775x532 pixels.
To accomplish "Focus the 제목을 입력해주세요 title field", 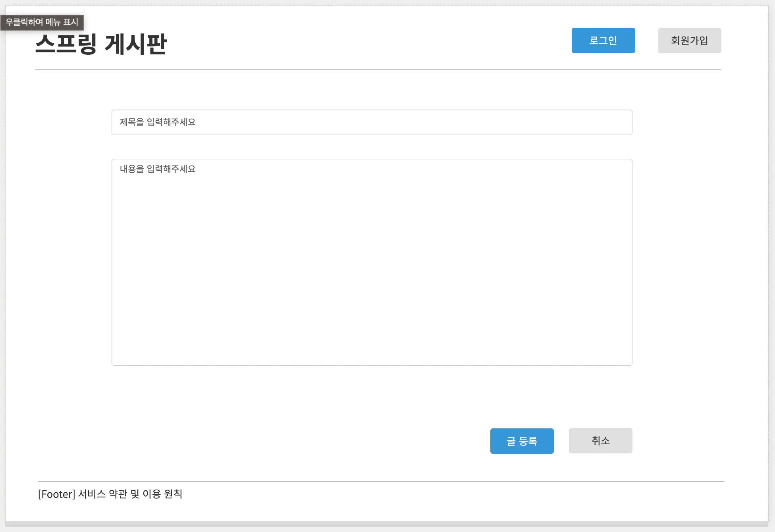I will [372, 122].
